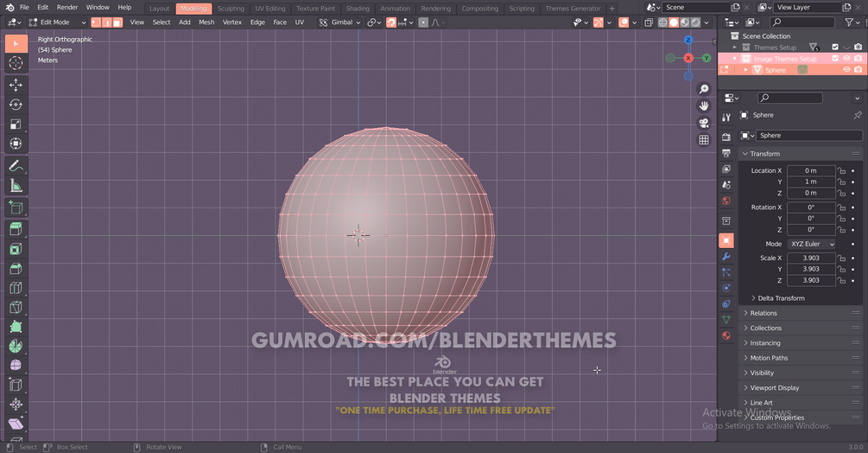Open the Material properties tab
Viewport: 868px width, 453px height.
tap(726, 335)
